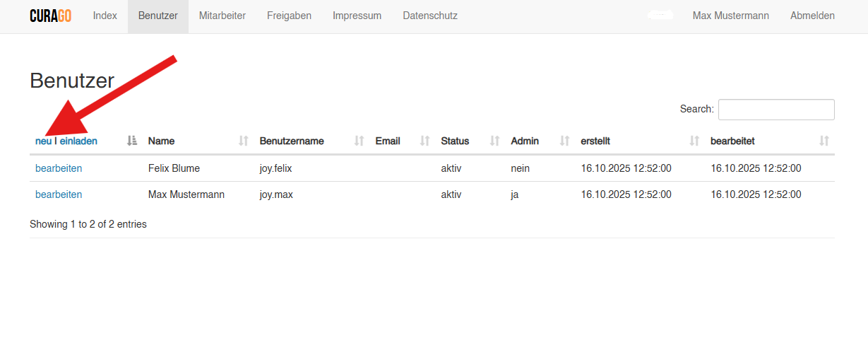Viewport: 868px width, 338px height.
Task: Edit Felix Blume via bearbeiten link
Action: pos(59,168)
